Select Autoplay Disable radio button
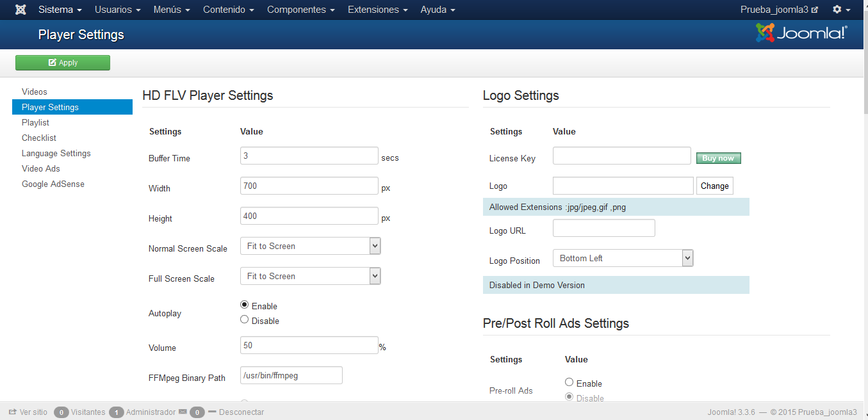Viewport: 868px width, 420px height. pos(244,319)
